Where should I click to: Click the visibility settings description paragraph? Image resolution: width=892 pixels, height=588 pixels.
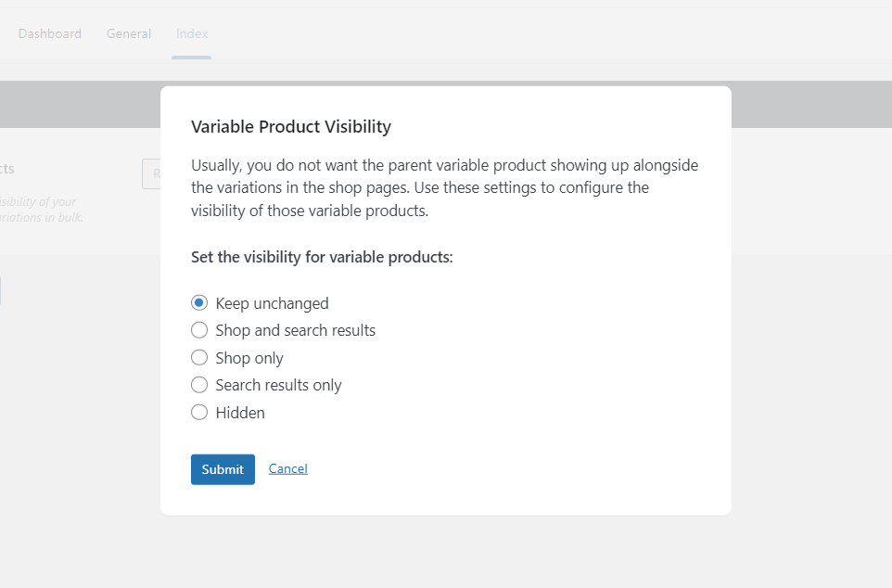(x=443, y=186)
